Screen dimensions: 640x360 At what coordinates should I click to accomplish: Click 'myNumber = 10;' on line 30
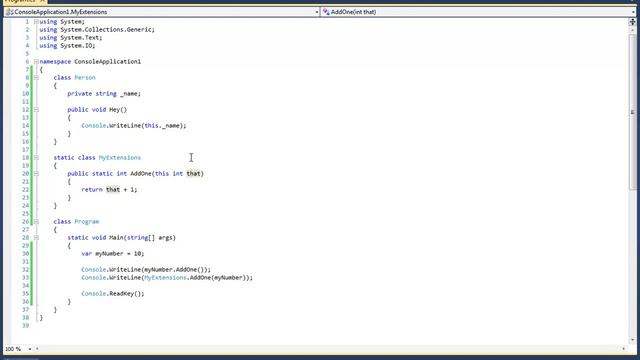click(120, 253)
